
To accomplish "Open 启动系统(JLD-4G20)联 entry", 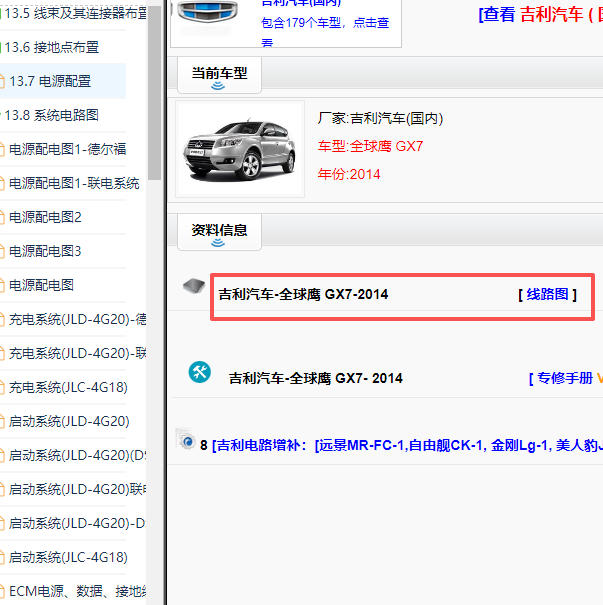I will click(x=78, y=489).
